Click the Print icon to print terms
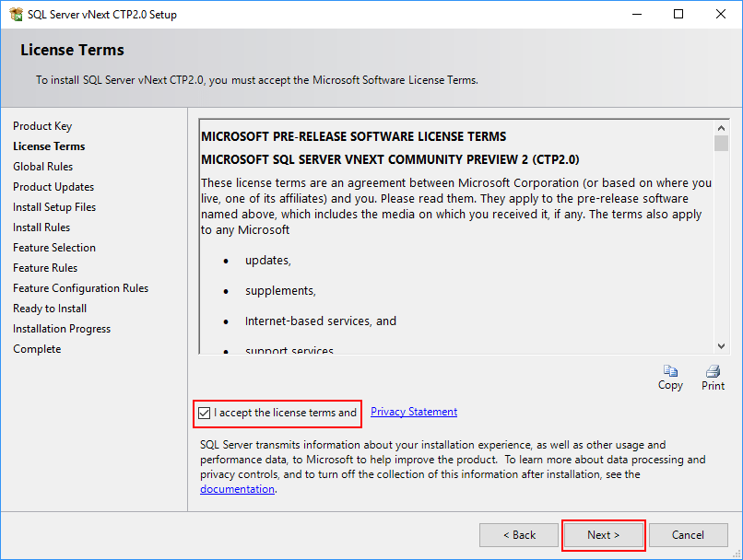The width and height of the screenshot is (743, 560). pos(712,370)
